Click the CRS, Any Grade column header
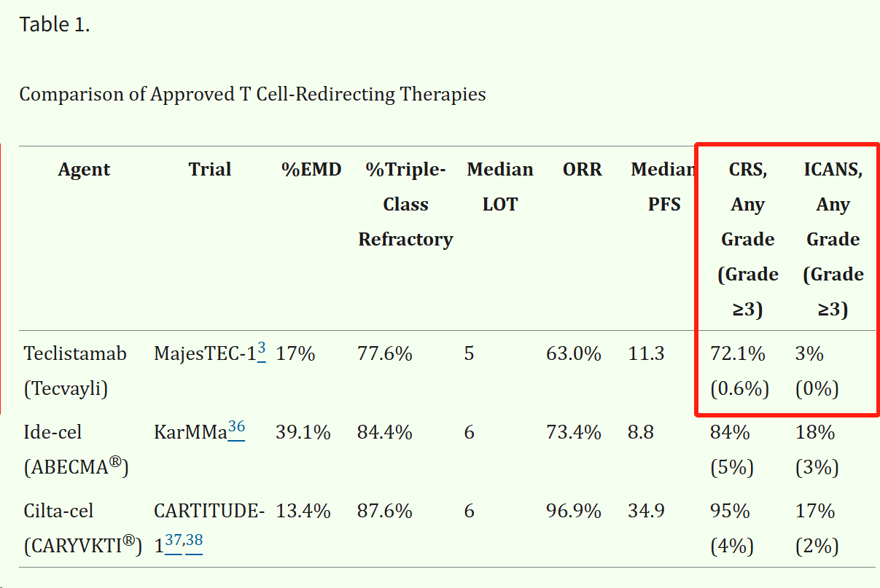 tap(748, 240)
